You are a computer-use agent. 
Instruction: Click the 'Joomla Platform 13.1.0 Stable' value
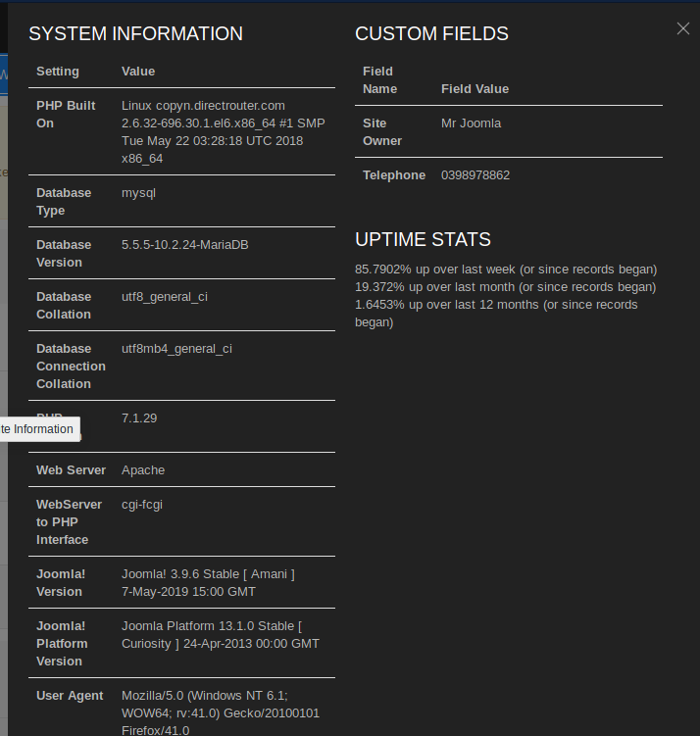211,626
